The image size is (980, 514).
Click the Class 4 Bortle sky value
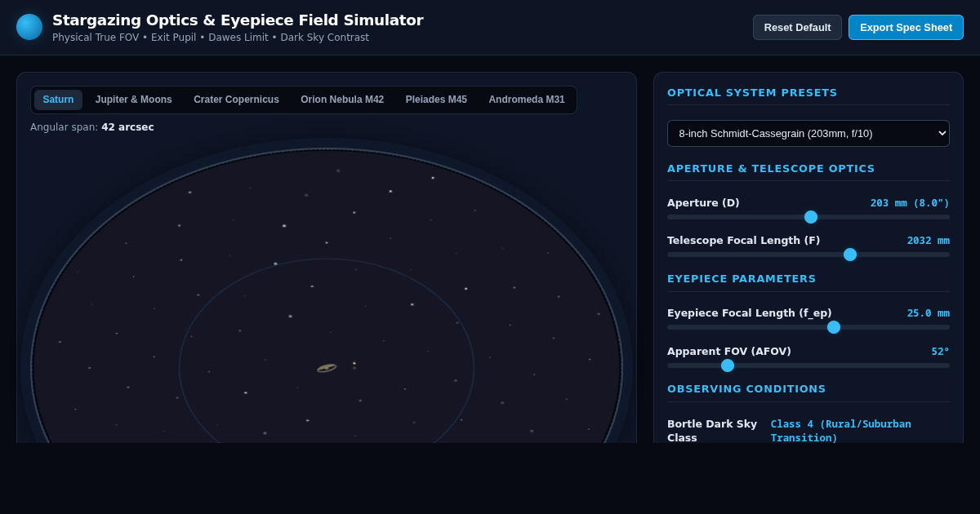pos(841,431)
